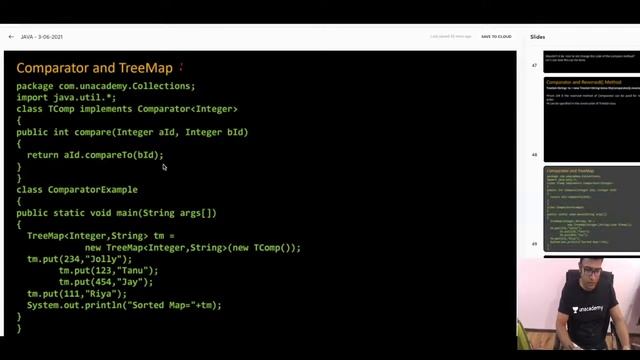Image resolution: width=640 pixels, height=360 pixels.
Task: Click the line tm.put(111,"Riya");
Action: point(77,294)
